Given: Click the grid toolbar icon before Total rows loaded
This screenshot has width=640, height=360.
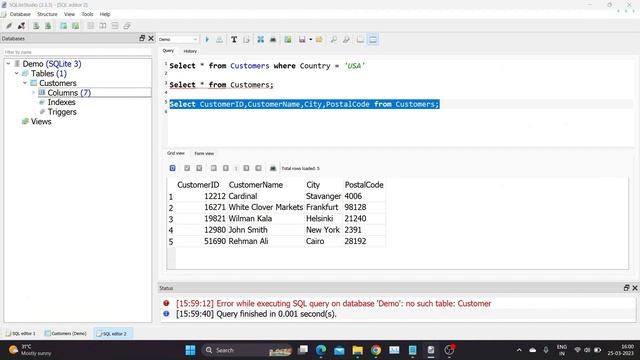Looking at the screenshot, I should tap(273, 168).
